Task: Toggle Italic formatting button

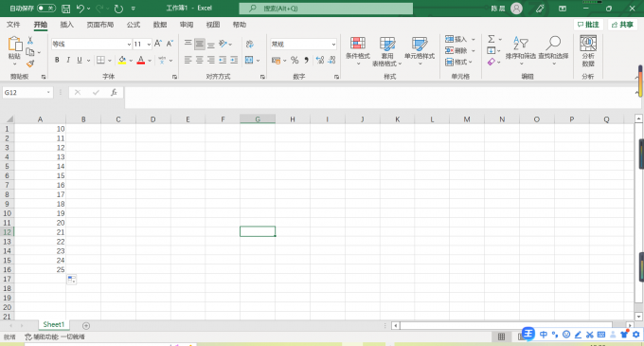Action: [x=68, y=60]
